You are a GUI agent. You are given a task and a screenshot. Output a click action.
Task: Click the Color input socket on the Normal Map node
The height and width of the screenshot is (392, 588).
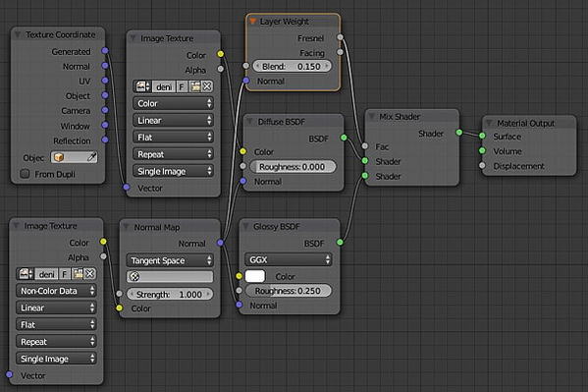pyautogui.click(x=119, y=308)
